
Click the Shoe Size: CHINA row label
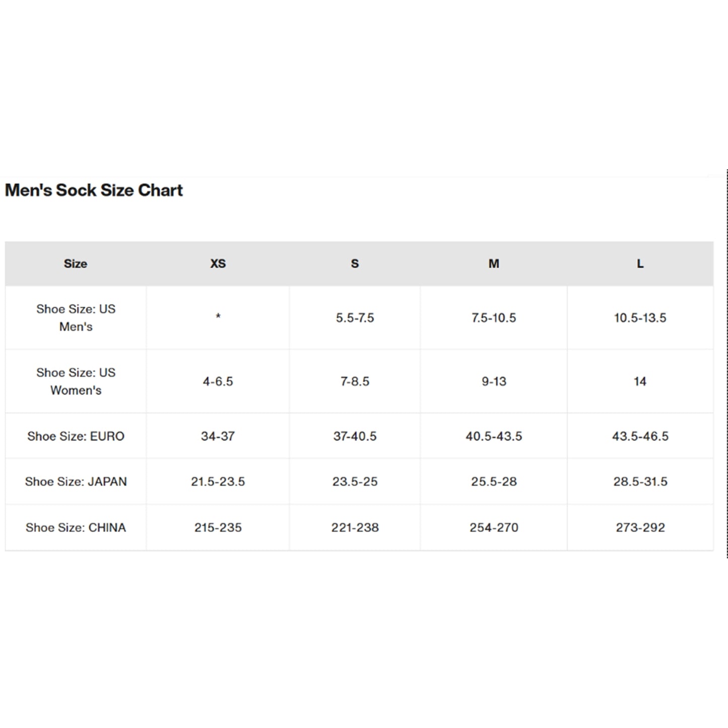click(x=76, y=527)
